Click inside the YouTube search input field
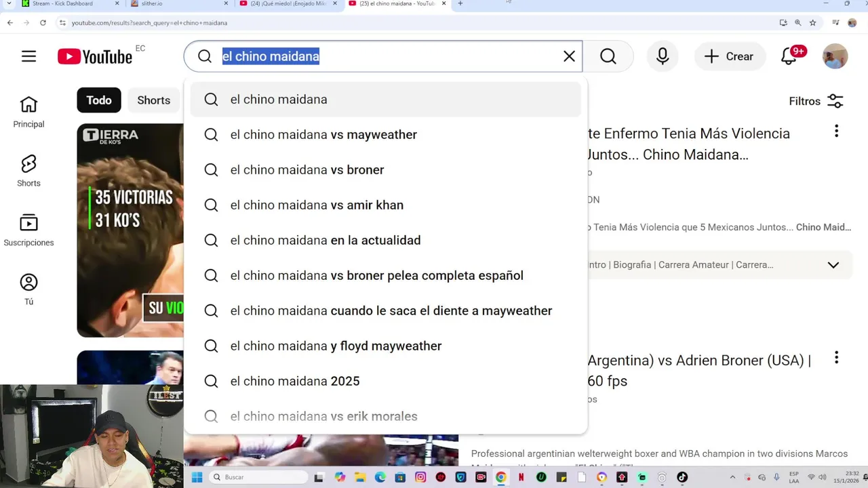 389,56
